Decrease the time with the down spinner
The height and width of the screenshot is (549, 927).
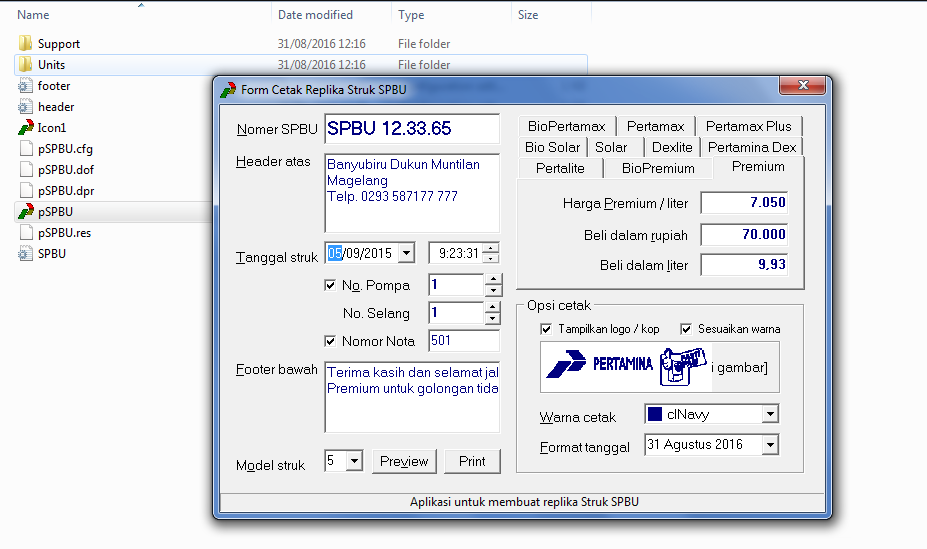click(491, 258)
